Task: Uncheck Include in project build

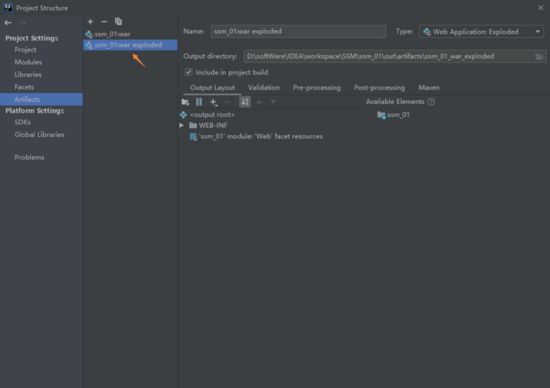Action: point(189,72)
